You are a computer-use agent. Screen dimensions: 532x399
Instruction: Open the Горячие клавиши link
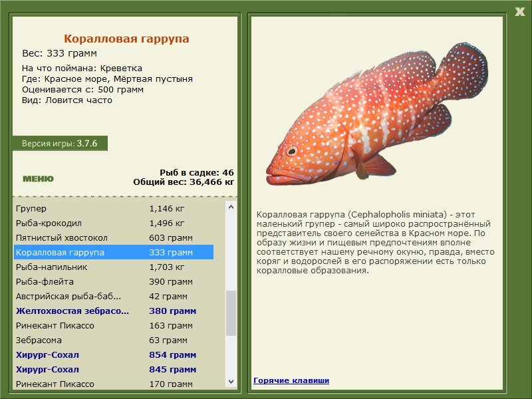[x=291, y=380]
